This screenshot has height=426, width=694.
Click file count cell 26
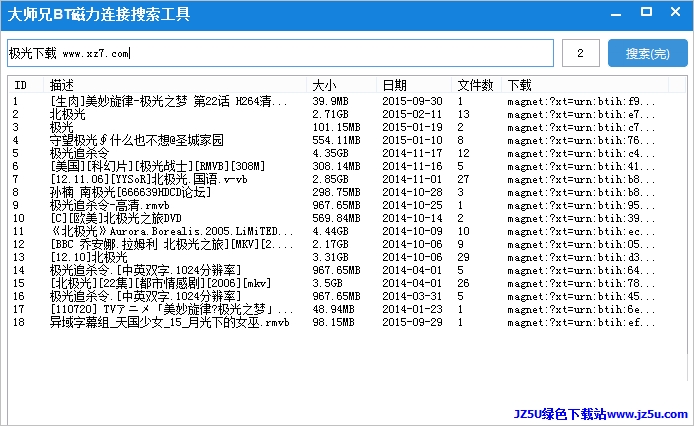463,283
